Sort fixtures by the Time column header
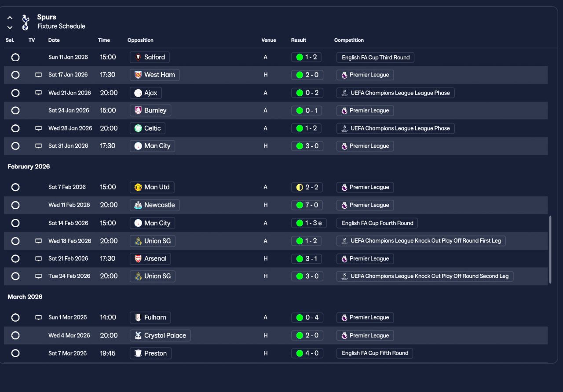This screenshot has height=392, width=563. click(x=104, y=40)
